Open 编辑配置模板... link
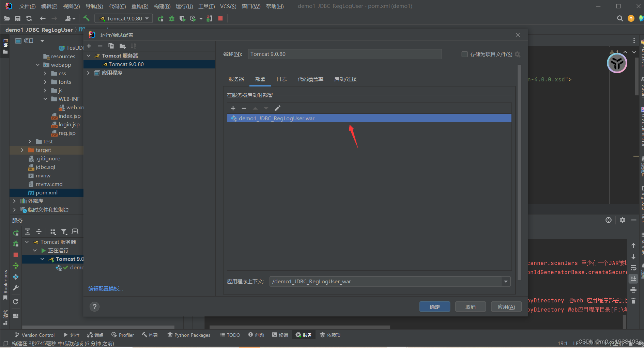 pyautogui.click(x=106, y=288)
